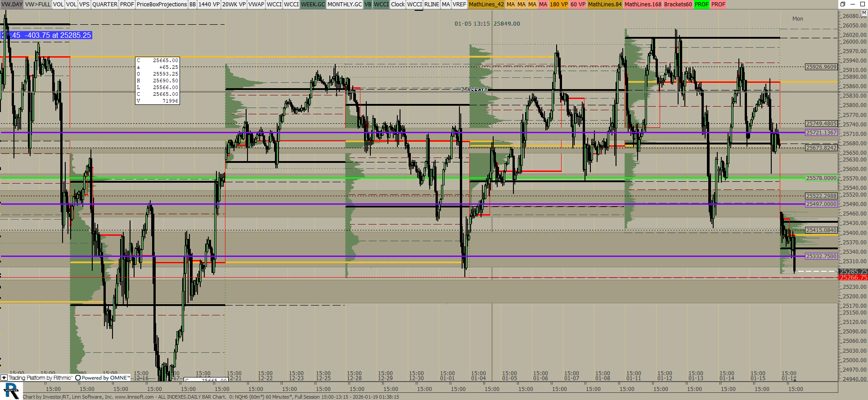Click the red 25266.75 price label
This screenshot has height=400, width=868.
tap(853, 278)
